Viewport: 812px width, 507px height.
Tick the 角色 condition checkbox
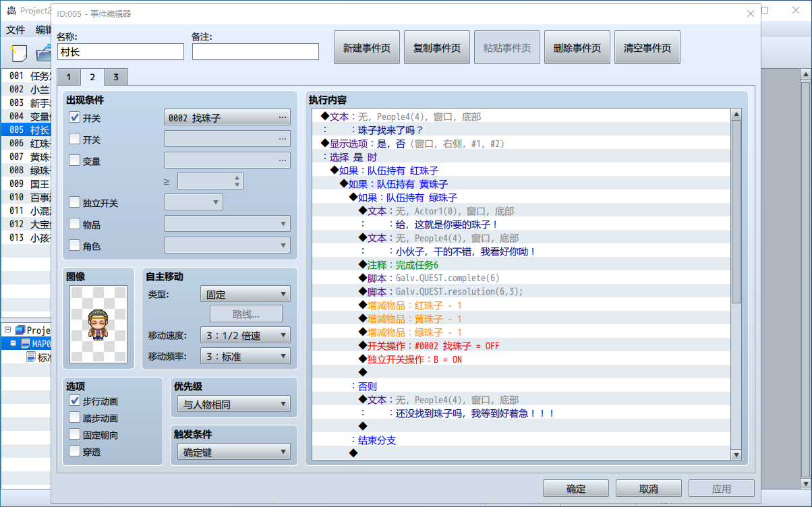pos(75,245)
